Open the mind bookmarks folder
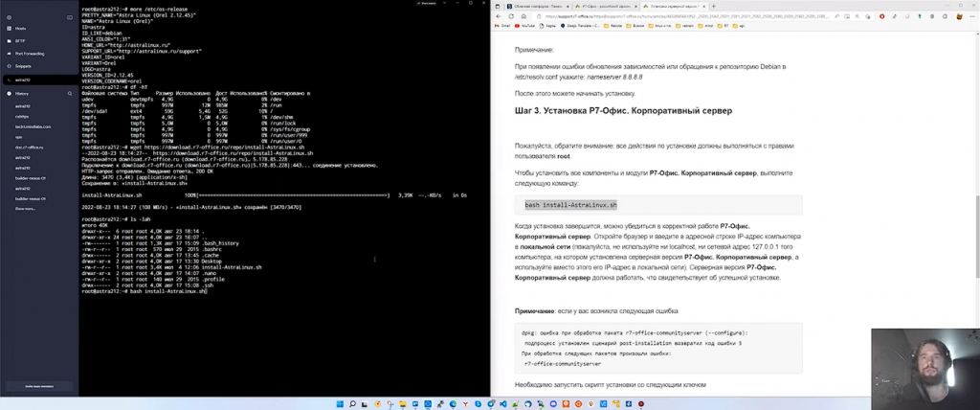 pyautogui.click(x=705, y=26)
